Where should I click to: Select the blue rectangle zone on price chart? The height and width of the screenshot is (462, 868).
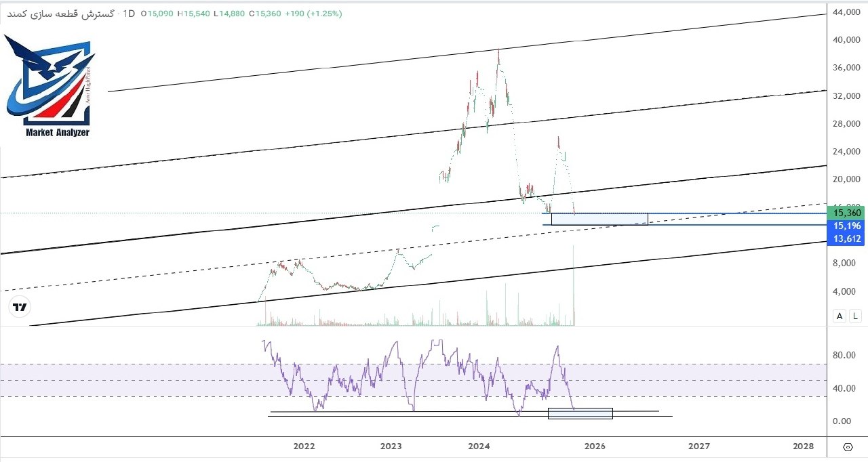tap(599, 219)
